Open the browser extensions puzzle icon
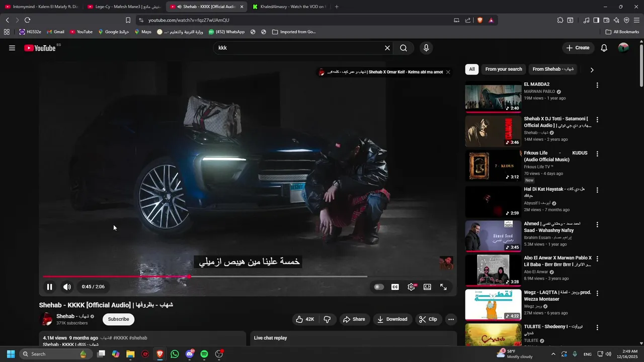 [560, 20]
